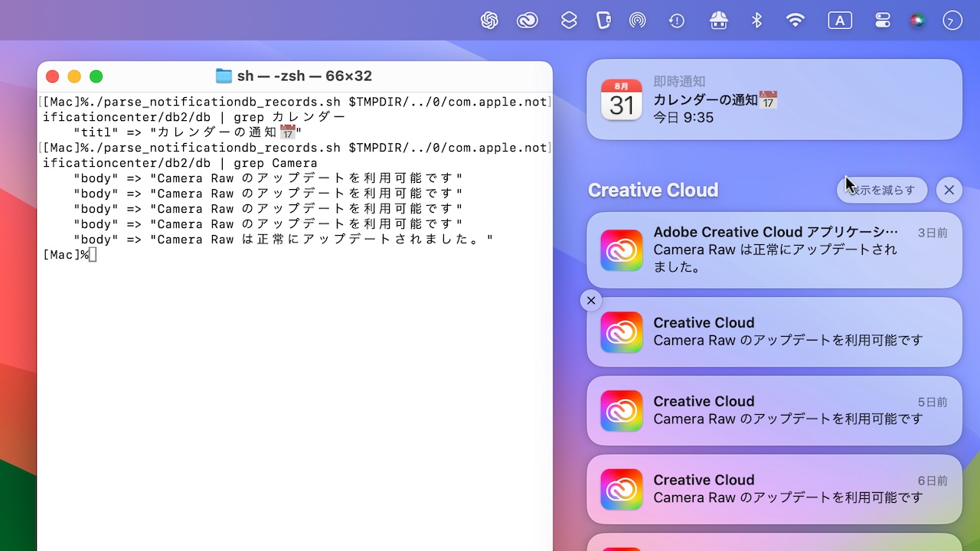This screenshot has width=980, height=551.
Task: Click the 3日前 timestamp
Action: pyautogui.click(x=933, y=233)
